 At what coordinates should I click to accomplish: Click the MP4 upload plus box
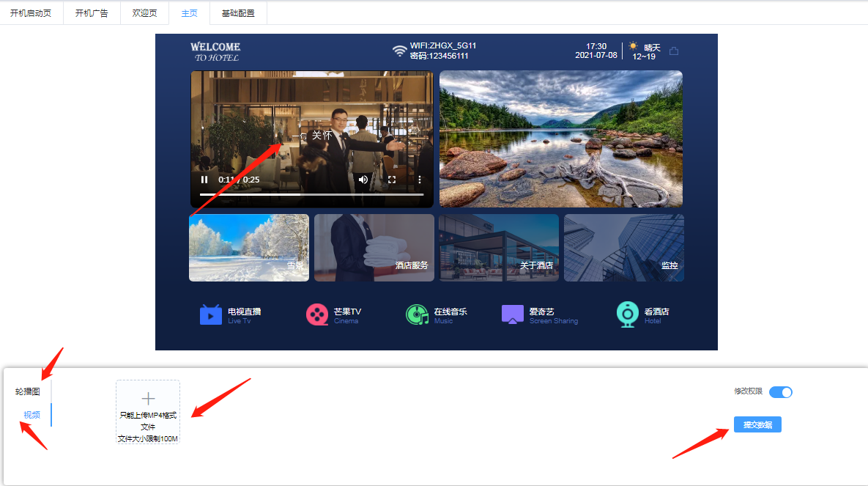148,411
